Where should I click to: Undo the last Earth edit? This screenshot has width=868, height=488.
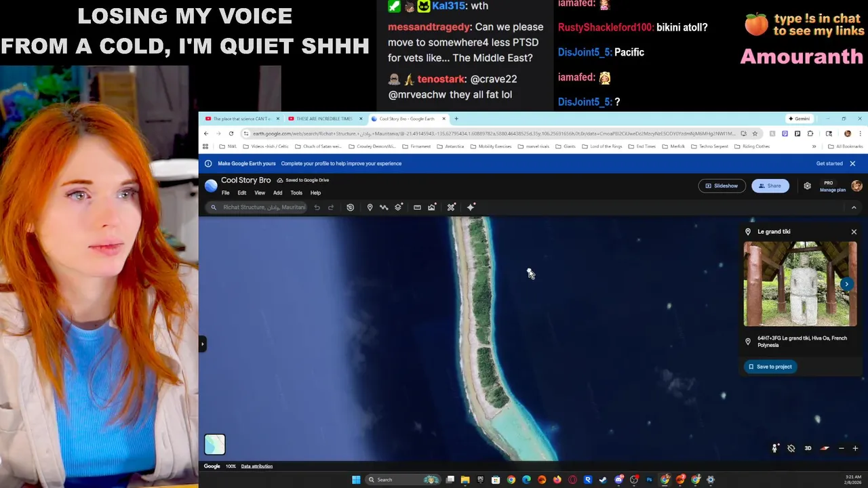(x=317, y=207)
